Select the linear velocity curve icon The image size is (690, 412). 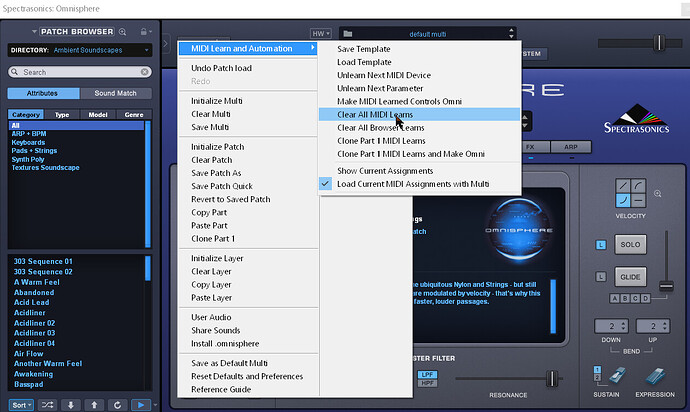(622, 185)
